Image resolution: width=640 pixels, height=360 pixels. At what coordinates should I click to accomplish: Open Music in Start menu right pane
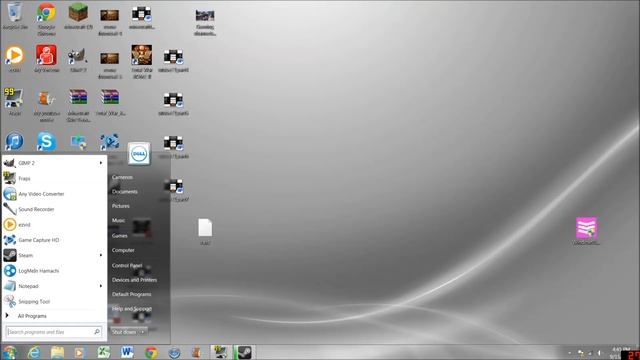119,220
